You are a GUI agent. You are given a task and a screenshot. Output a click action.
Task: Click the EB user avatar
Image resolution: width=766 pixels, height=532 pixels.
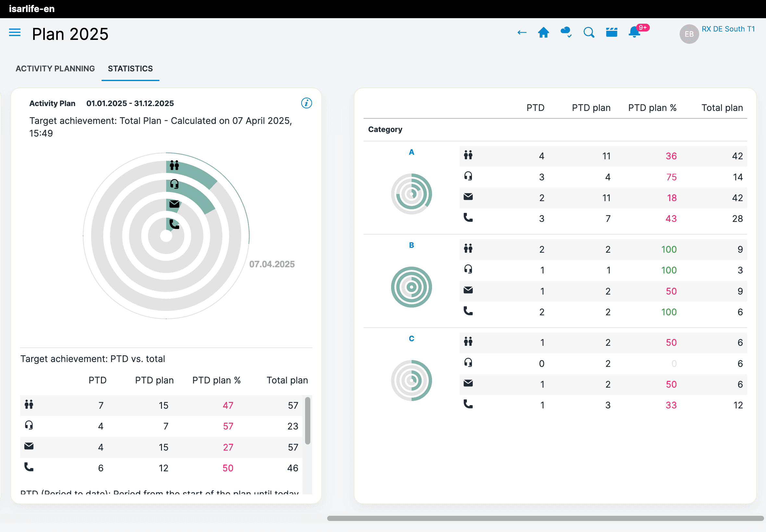click(x=689, y=34)
